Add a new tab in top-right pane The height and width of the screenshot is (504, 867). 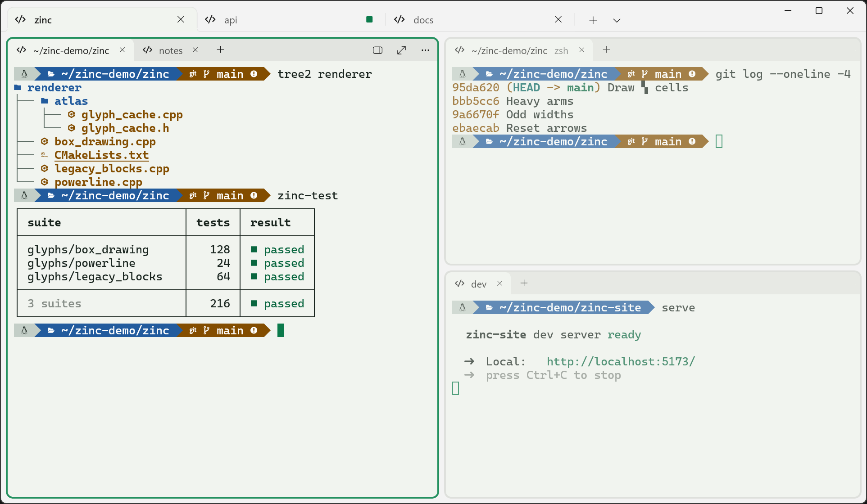607,50
